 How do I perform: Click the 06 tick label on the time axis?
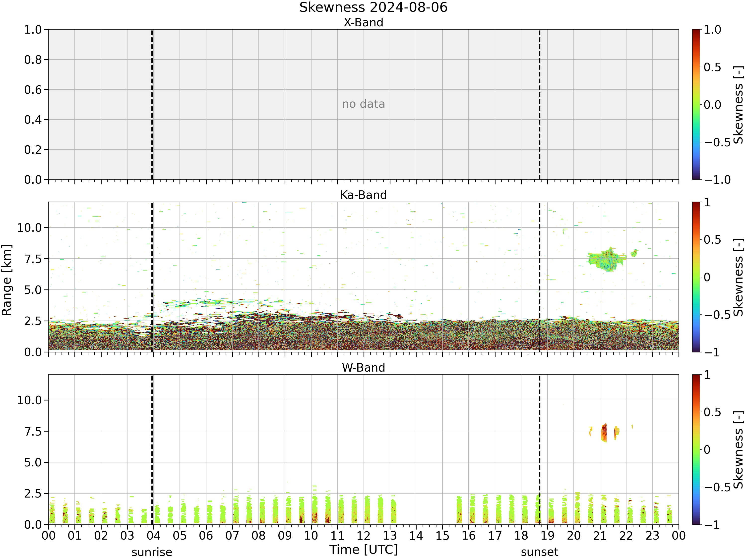206,536
